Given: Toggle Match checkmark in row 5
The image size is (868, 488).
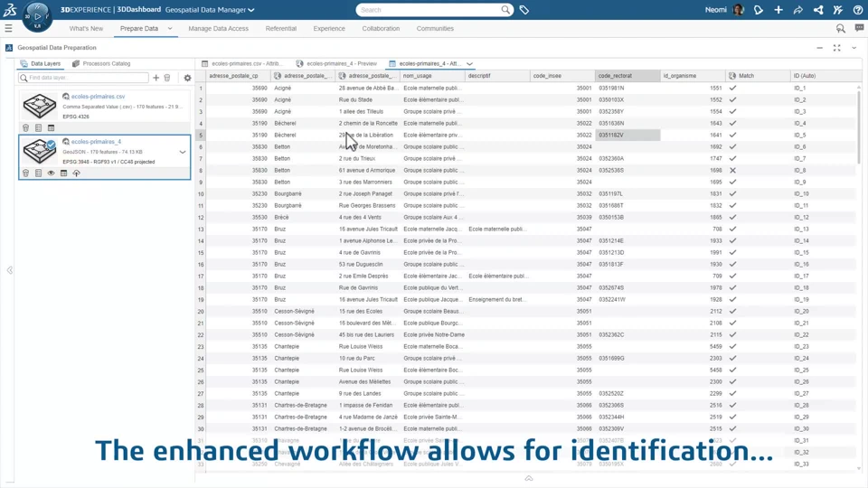Looking at the screenshot, I should coord(732,135).
